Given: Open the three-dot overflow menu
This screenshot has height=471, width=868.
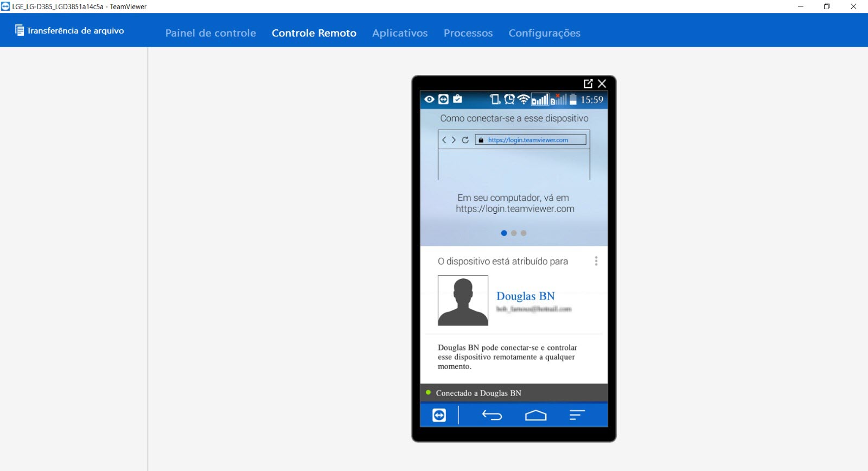Looking at the screenshot, I should [x=596, y=261].
